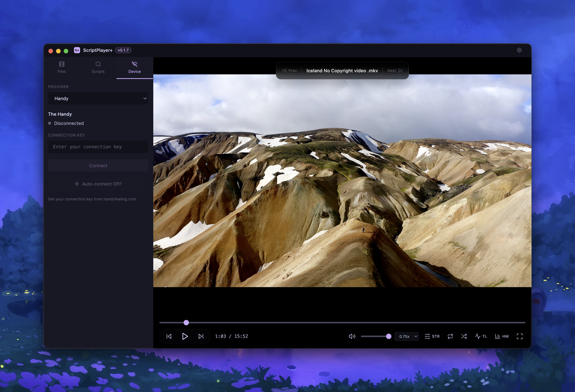Switch to the Files tab

pos(62,67)
